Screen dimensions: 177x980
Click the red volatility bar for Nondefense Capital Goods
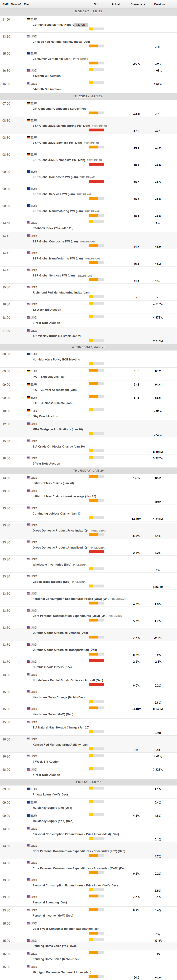coord(96,684)
